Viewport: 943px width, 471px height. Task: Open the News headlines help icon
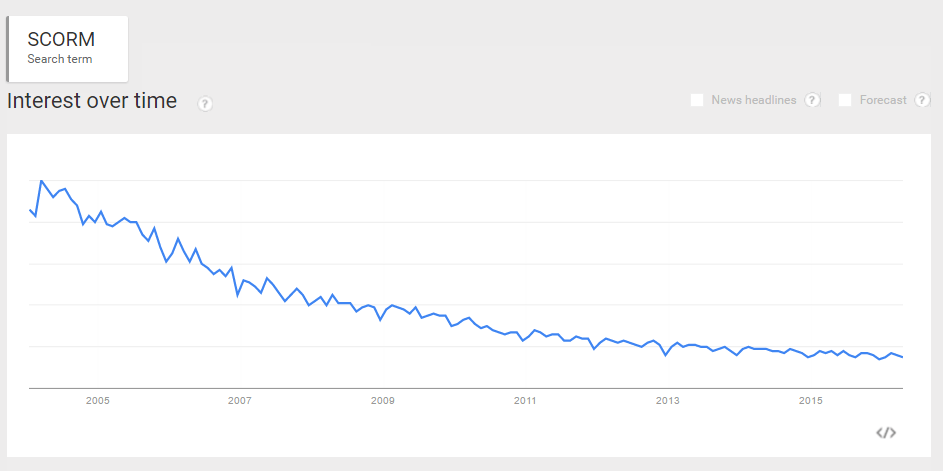point(813,100)
